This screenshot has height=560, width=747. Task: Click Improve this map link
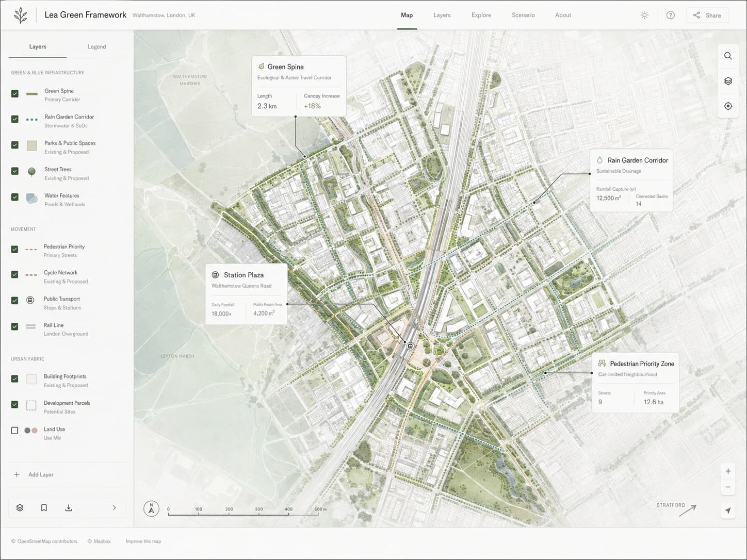pyautogui.click(x=143, y=541)
